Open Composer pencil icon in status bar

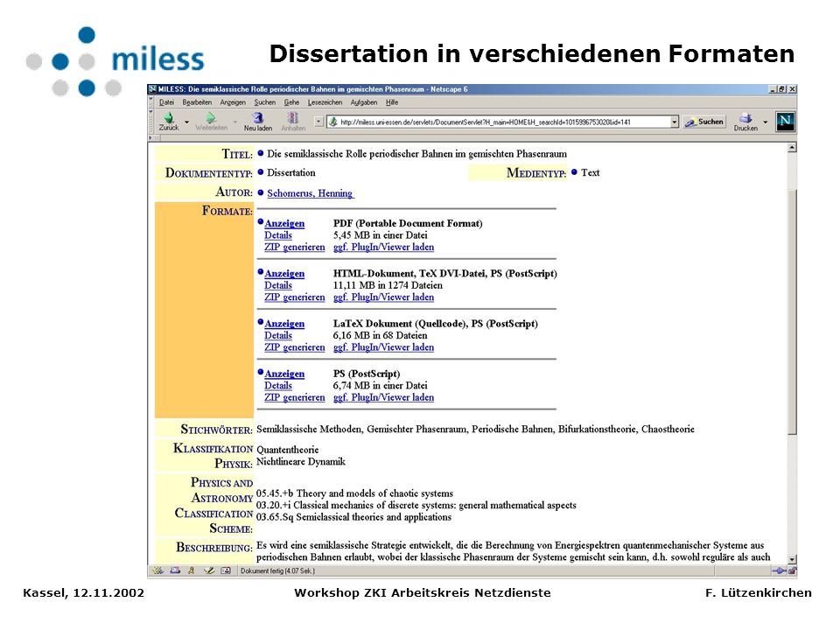[x=208, y=570]
